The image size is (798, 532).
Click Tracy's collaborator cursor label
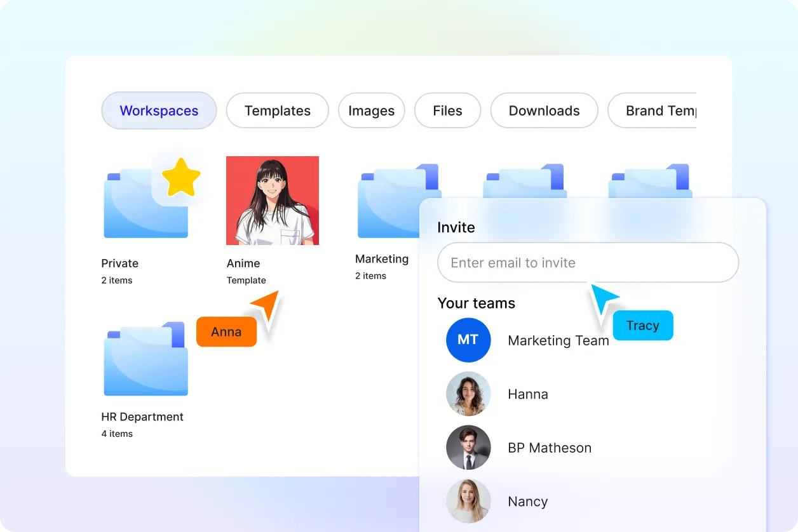coord(643,325)
